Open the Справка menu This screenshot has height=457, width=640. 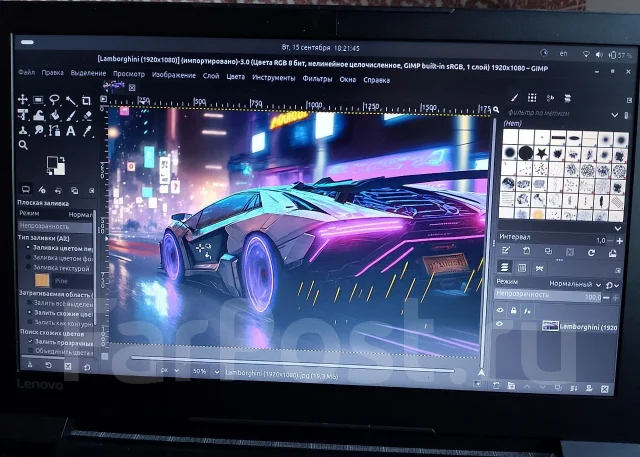coord(376,80)
